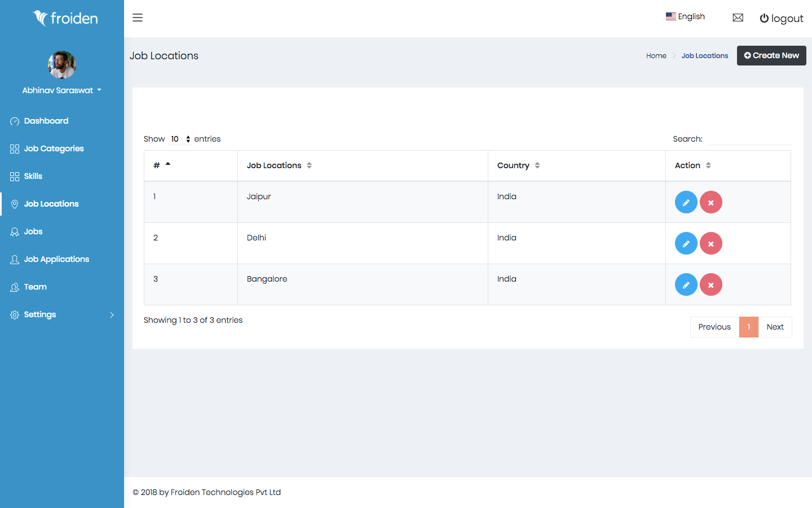
Task: Click the Bangalore cell
Action: (x=363, y=284)
